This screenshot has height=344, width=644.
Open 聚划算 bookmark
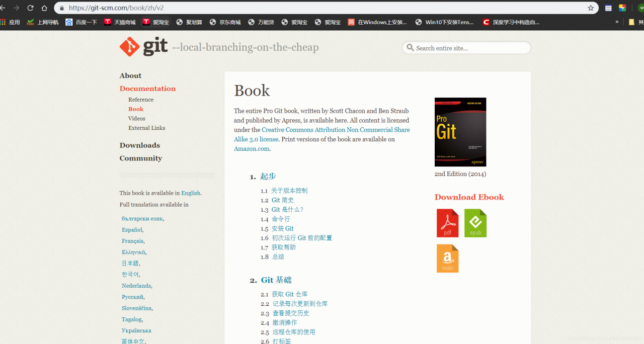(x=189, y=22)
